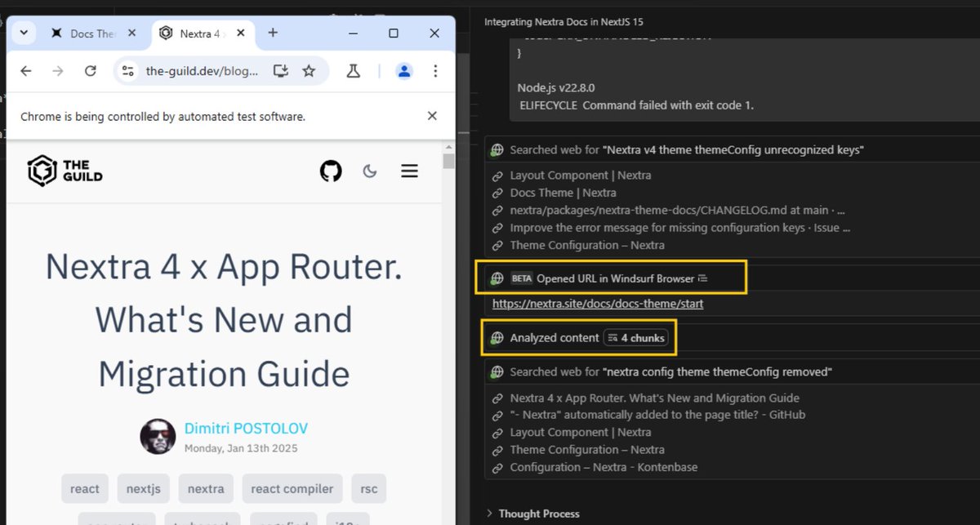Toggle the site navigation hamburger menu
This screenshot has width=980, height=525.
coord(409,171)
